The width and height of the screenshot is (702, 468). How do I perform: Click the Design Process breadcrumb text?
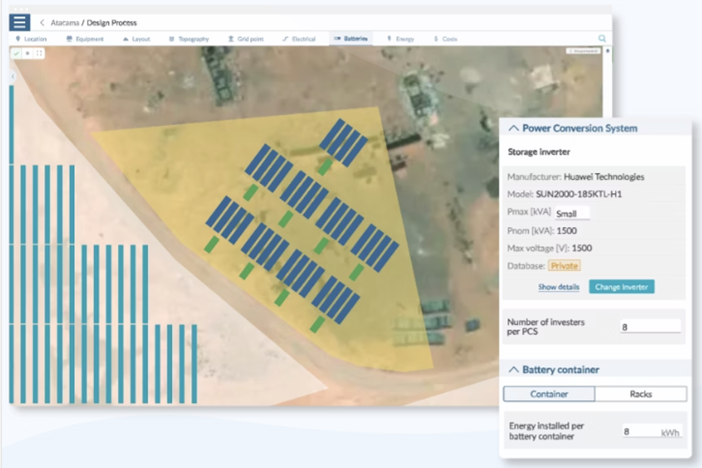[x=111, y=22]
